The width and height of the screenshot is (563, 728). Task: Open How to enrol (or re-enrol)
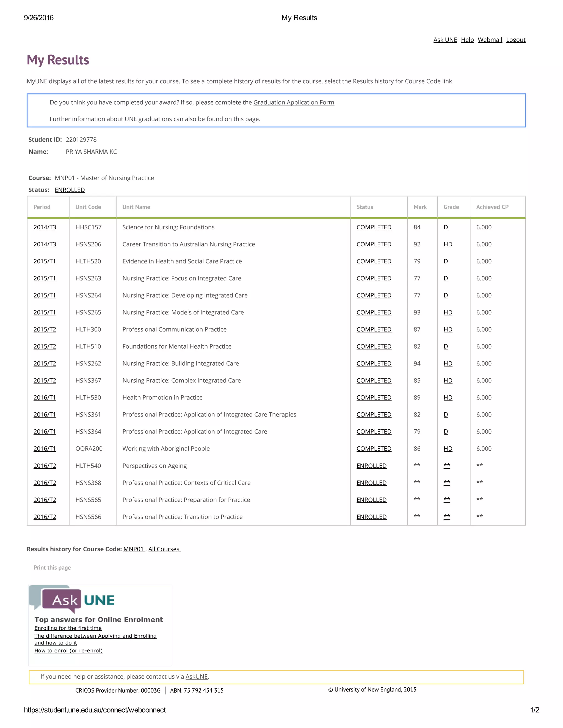[68, 650]
